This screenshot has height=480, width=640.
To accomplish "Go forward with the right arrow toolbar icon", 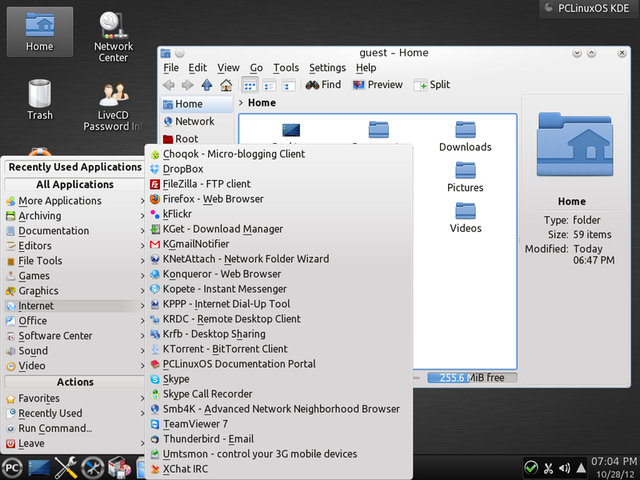I will (187, 85).
